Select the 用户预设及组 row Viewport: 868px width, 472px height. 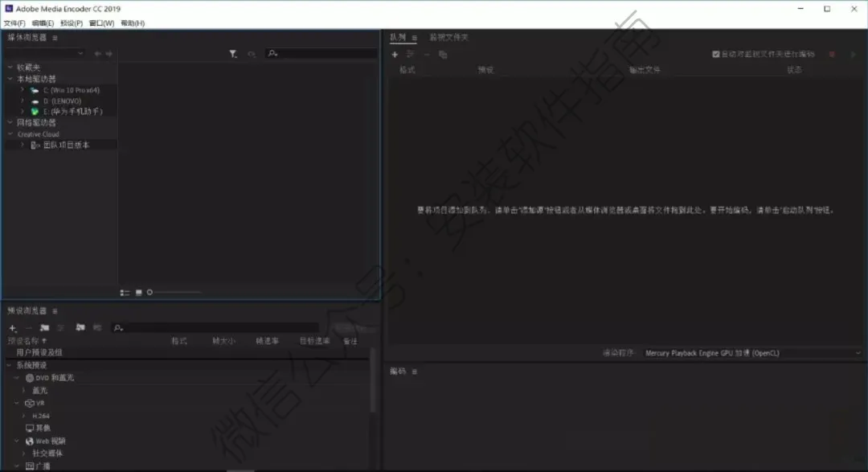tap(187, 352)
